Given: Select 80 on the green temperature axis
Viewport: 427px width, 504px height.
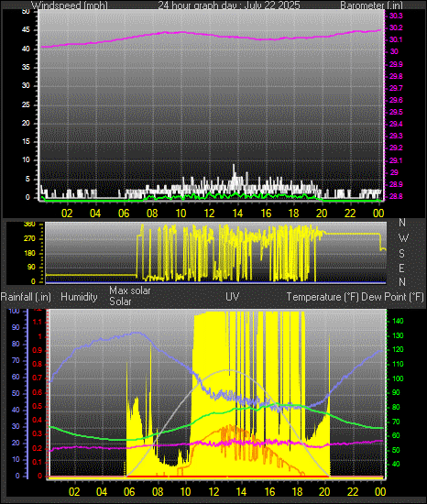Looking at the screenshot, I should (x=396, y=407).
